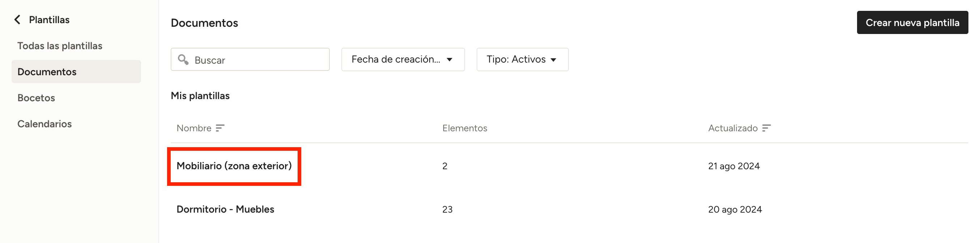This screenshot has width=980, height=243.
Task: Open the Fecha de creación dropdown
Action: (x=402, y=59)
